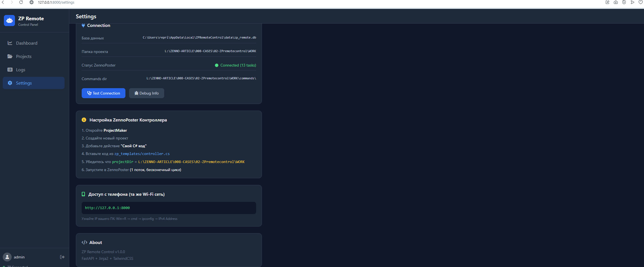Click the http://127.0.0.1:8000 phone access field
Viewport: 644px width, 267px height.
tap(169, 208)
